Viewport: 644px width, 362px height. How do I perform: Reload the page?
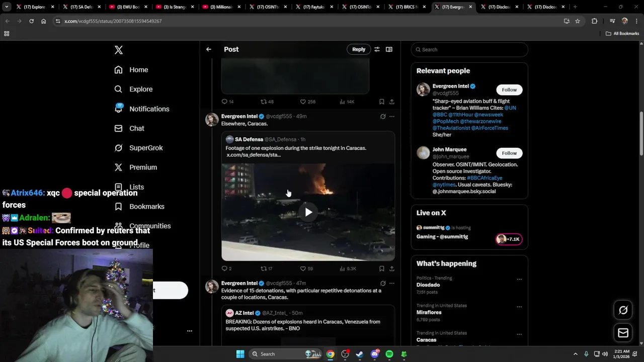click(x=31, y=21)
